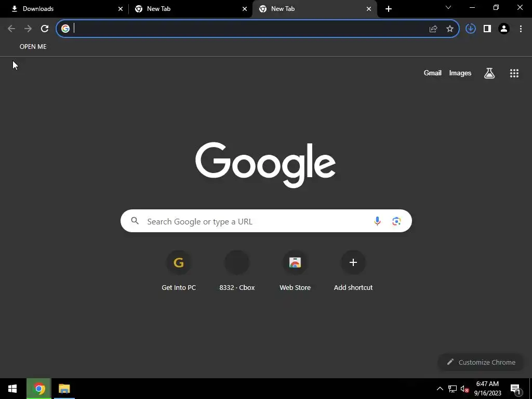
Task: Add a new shortcut tile
Action: (x=353, y=271)
